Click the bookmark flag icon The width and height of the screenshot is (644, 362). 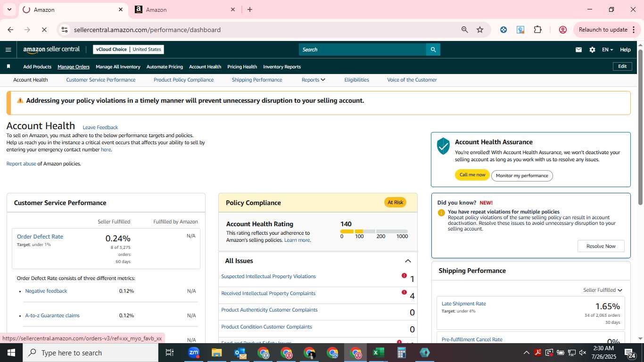(x=8, y=66)
